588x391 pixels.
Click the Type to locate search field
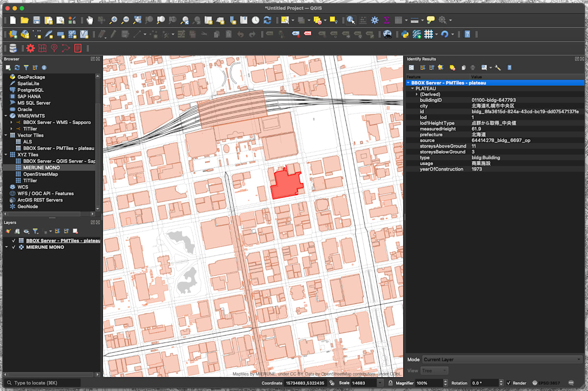pyautogui.click(x=44, y=383)
